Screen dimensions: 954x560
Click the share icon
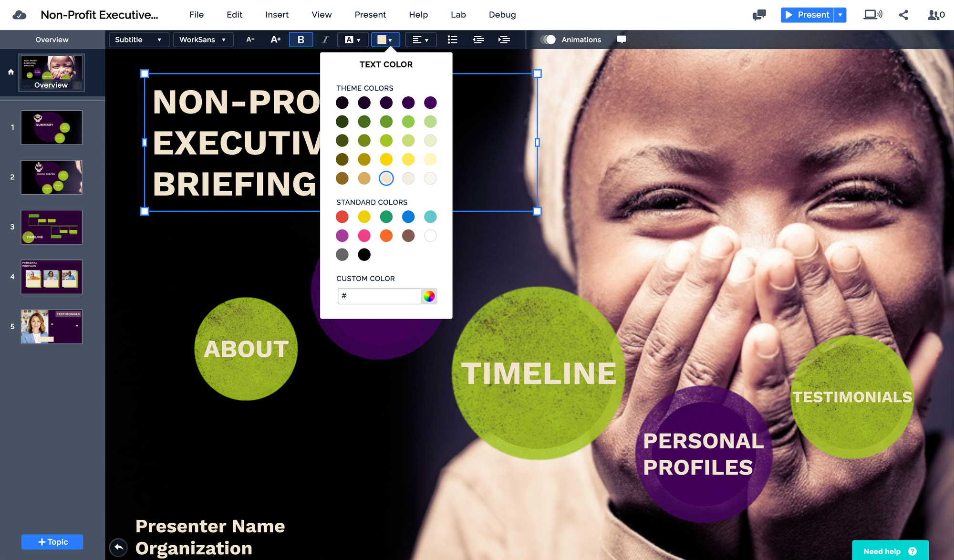(x=903, y=15)
